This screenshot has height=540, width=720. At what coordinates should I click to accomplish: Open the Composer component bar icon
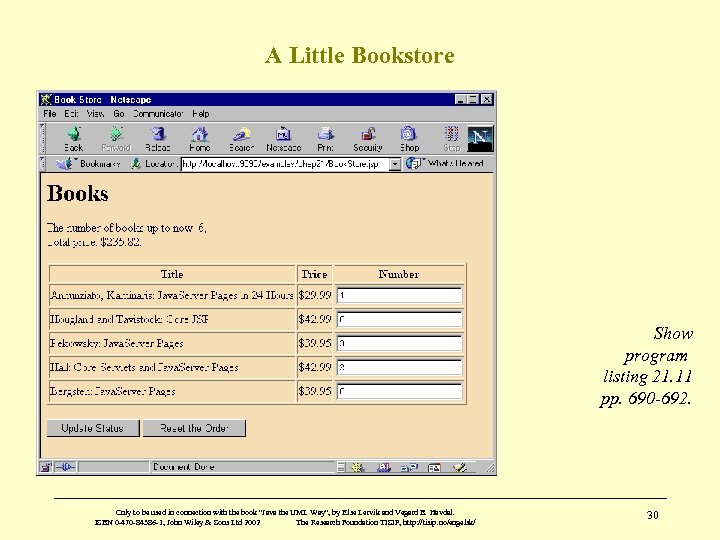coord(459,467)
